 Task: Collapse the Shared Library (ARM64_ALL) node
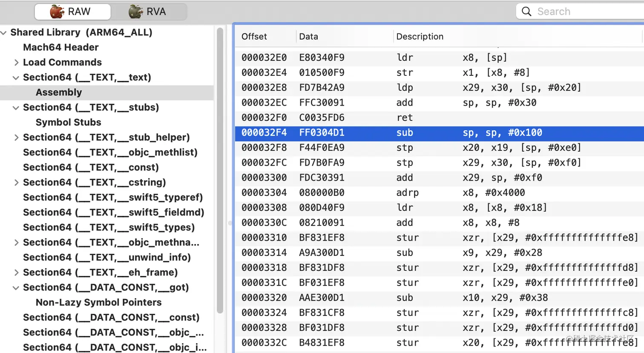pyautogui.click(x=3, y=32)
